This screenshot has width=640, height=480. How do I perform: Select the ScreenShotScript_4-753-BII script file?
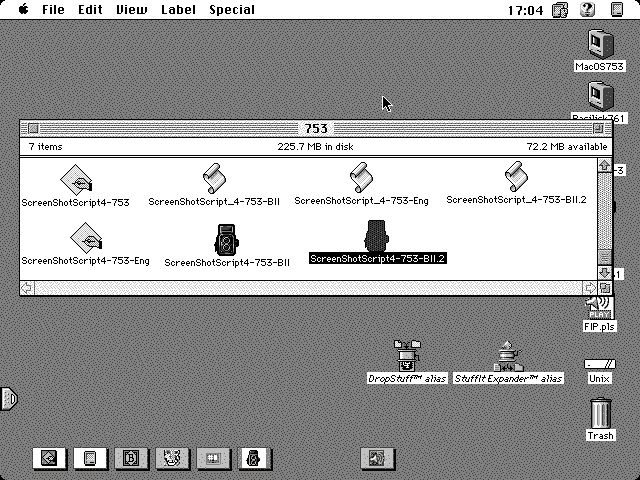coord(213,179)
